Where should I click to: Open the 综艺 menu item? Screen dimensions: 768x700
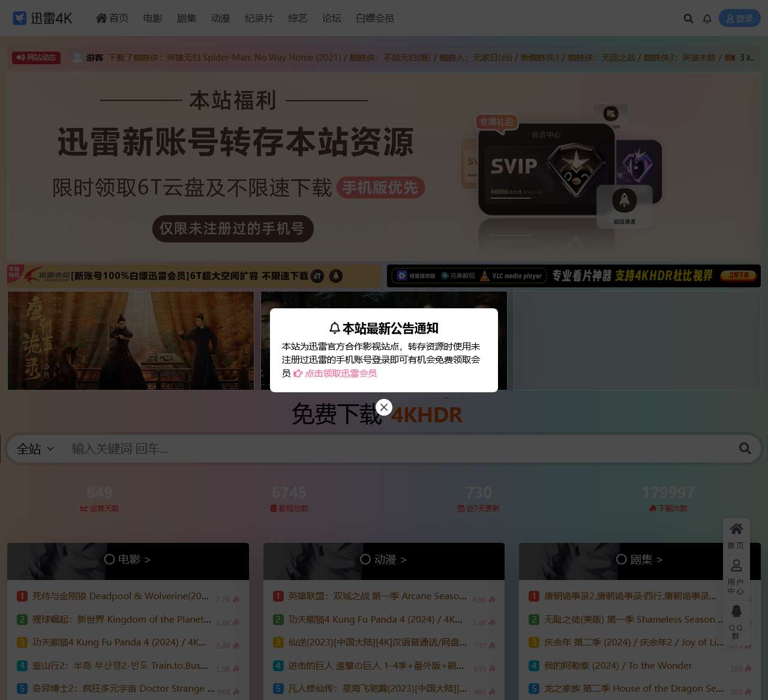298,19
